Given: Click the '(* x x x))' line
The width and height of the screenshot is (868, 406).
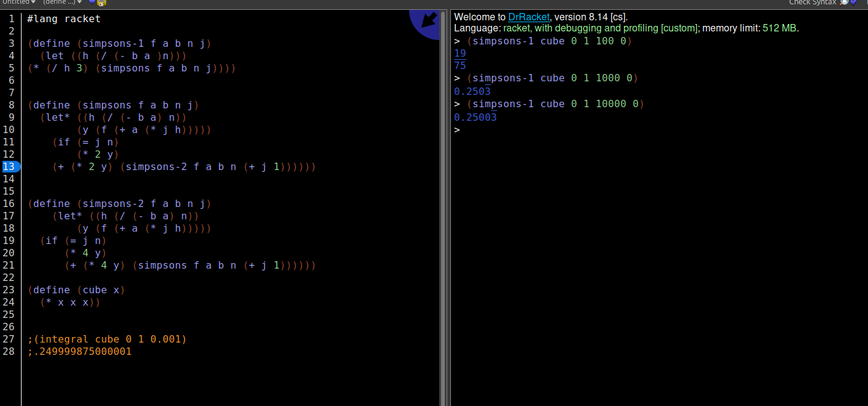Looking at the screenshot, I should tap(70, 302).
